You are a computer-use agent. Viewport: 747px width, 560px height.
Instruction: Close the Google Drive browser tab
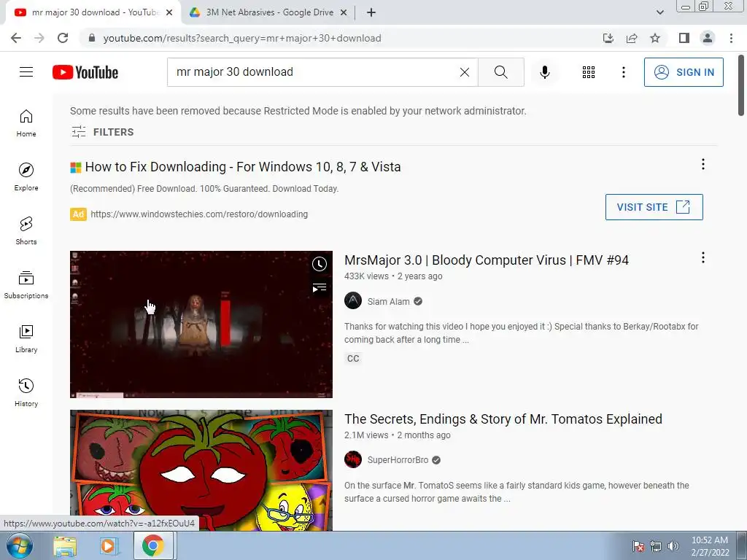coord(344,13)
